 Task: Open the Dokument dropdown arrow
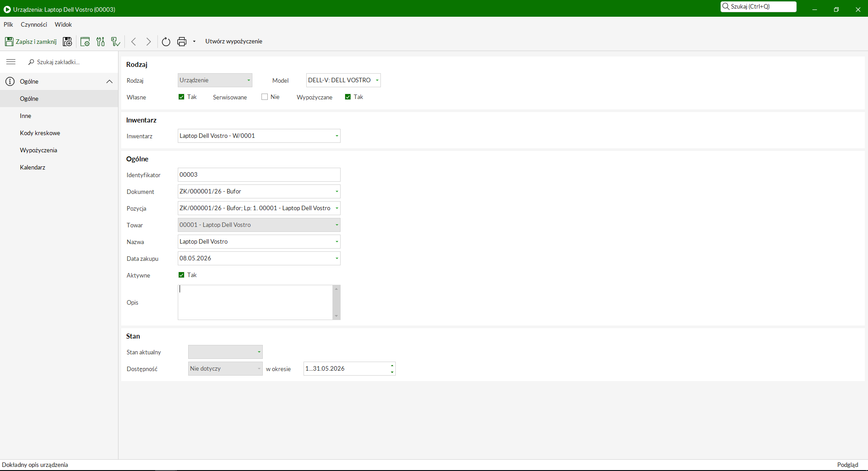pyautogui.click(x=337, y=192)
